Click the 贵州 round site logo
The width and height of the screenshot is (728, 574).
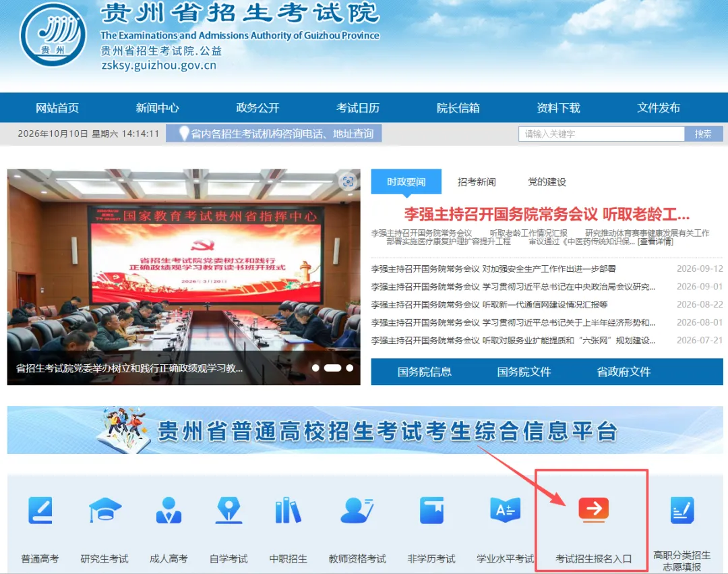(53, 34)
